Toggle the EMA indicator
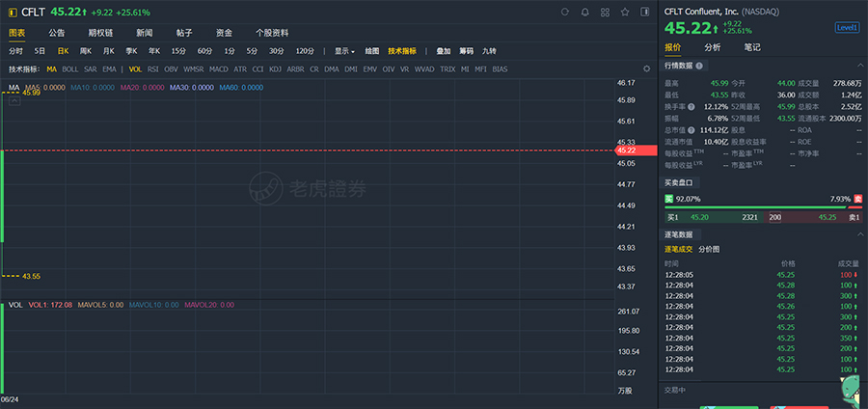This screenshot has width=868, height=409. [x=109, y=69]
